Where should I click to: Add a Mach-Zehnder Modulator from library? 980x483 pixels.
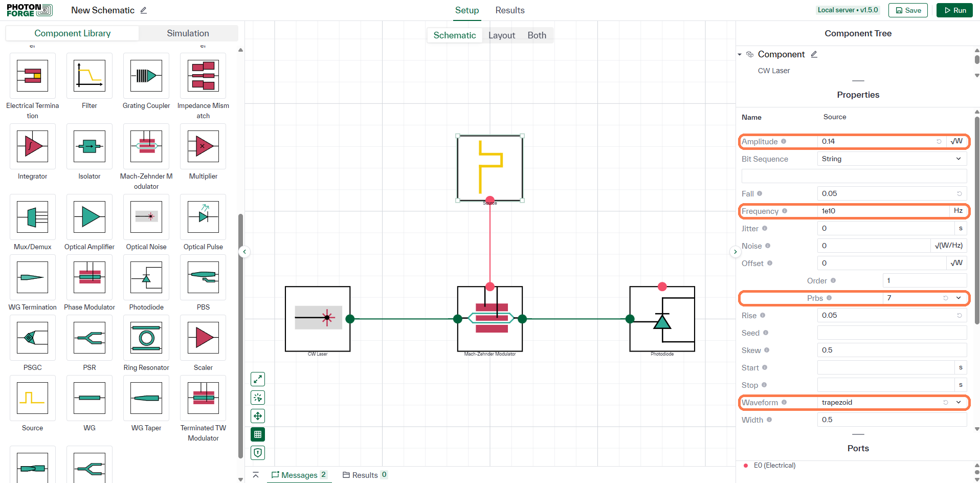pyautogui.click(x=146, y=146)
